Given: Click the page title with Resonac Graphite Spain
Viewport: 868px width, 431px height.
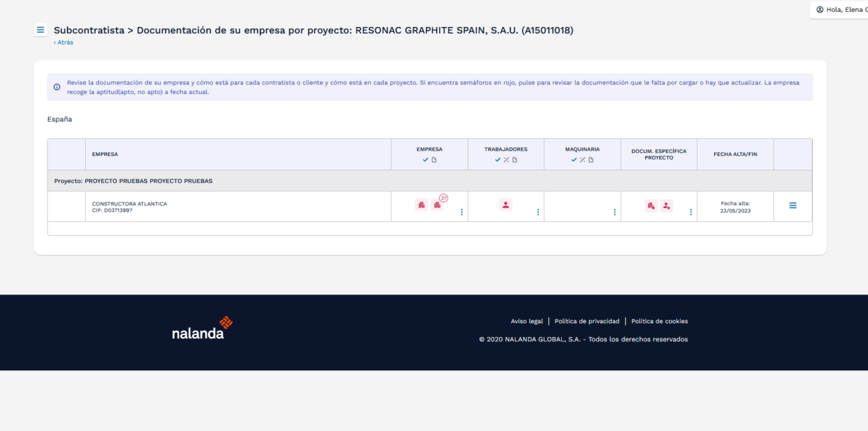Looking at the screenshot, I should (x=313, y=30).
